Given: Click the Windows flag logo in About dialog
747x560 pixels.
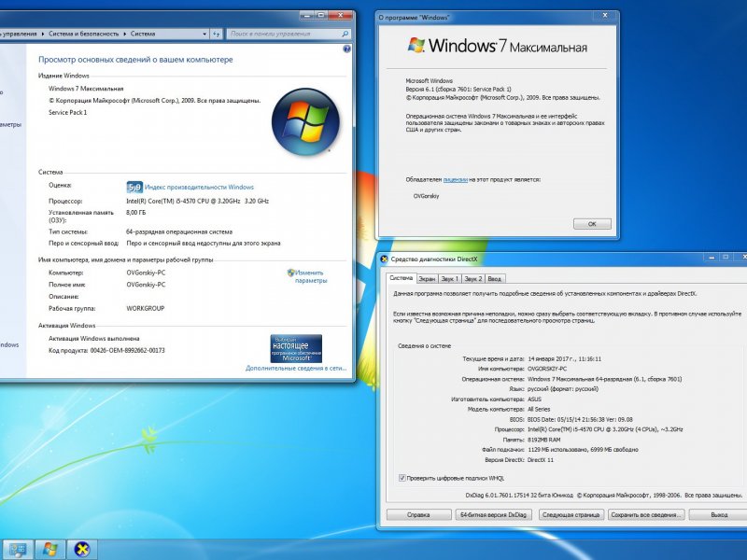Looking at the screenshot, I should coord(416,45).
